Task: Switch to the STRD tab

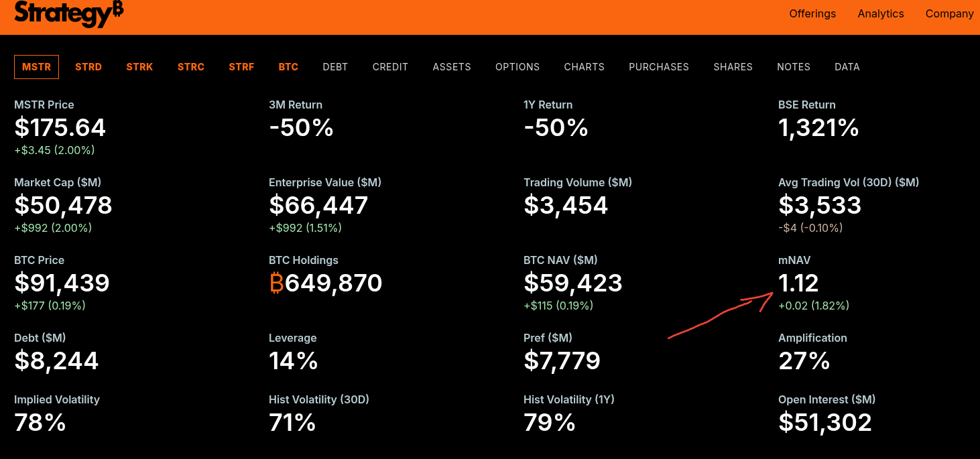Action: (88, 67)
